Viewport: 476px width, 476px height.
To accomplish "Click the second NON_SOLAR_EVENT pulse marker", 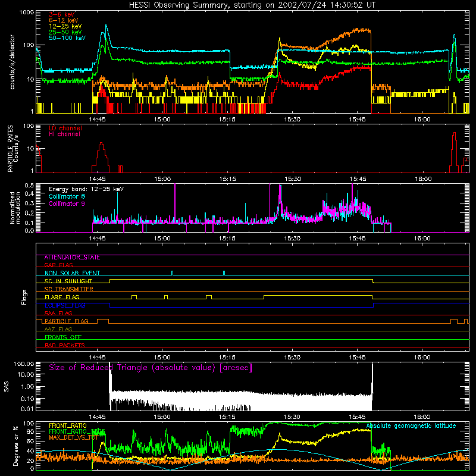I will 224,273.
